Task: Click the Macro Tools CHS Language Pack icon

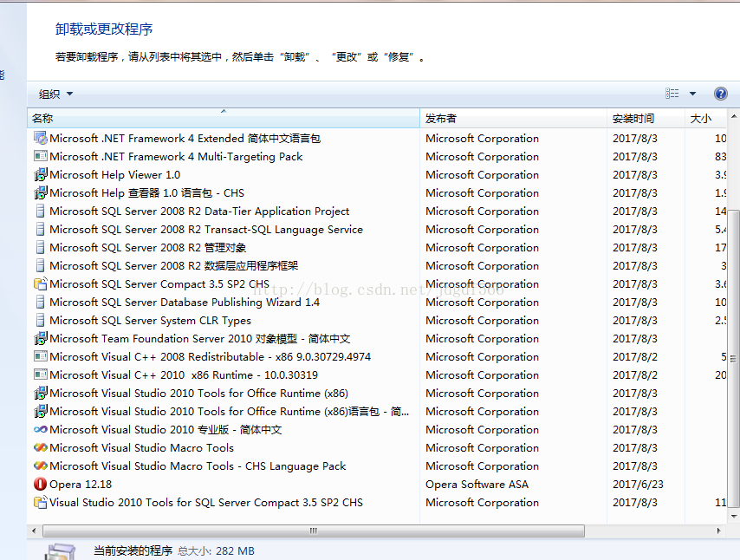Action: tap(41, 466)
